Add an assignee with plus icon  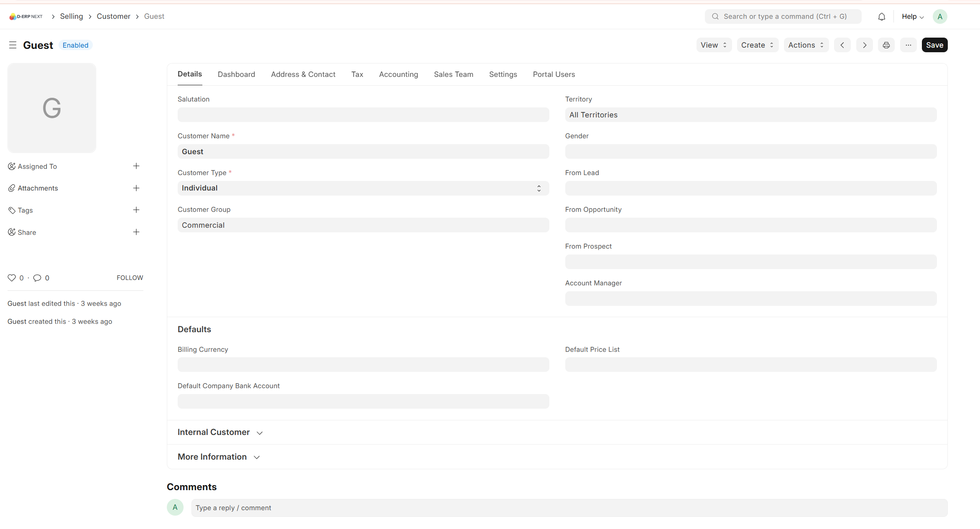point(136,166)
